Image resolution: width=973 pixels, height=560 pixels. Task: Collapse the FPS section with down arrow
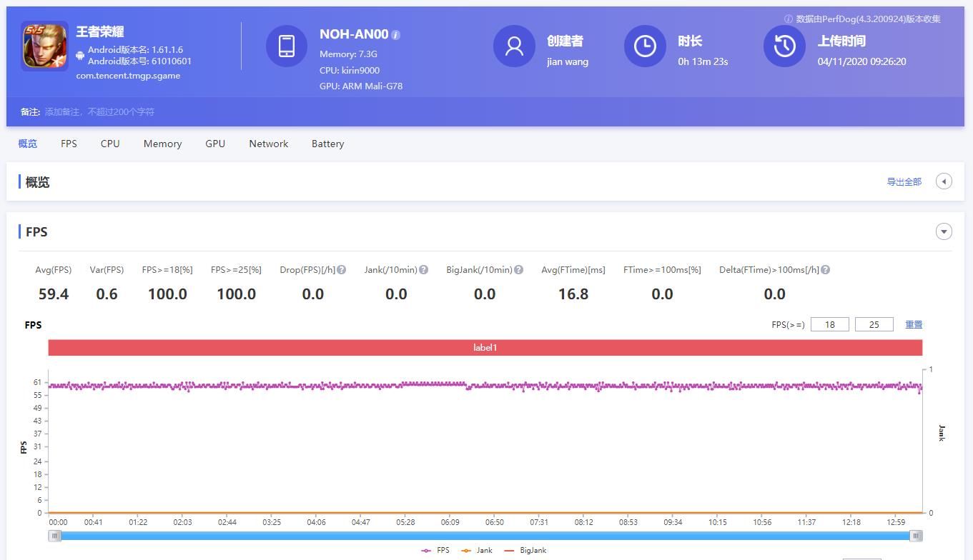[x=944, y=231]
